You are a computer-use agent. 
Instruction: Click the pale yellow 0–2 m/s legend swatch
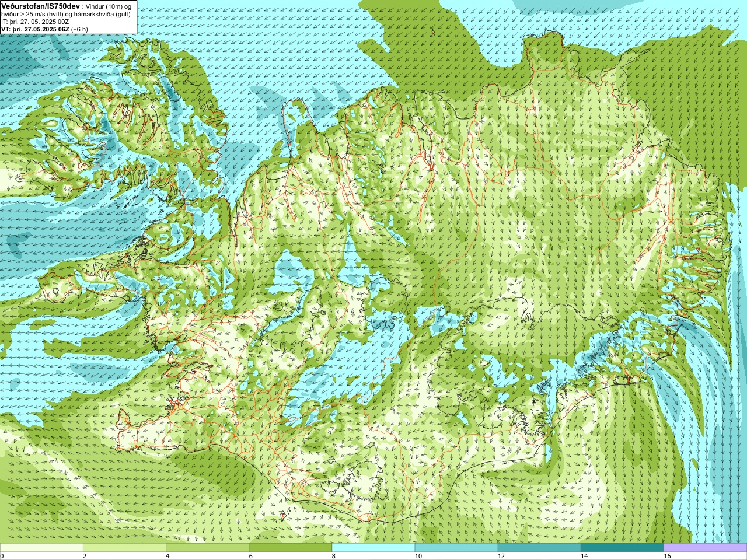pos(41,548)
